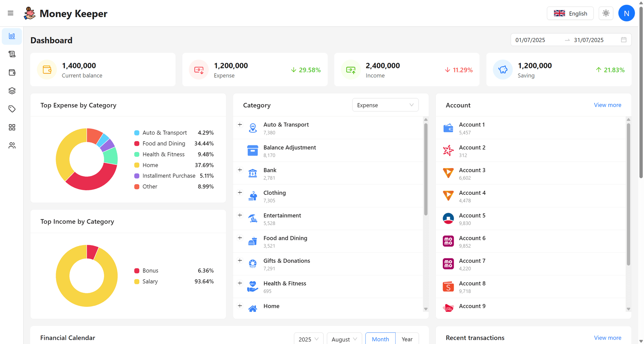Open the hamburger menu icon

point(10,13)
